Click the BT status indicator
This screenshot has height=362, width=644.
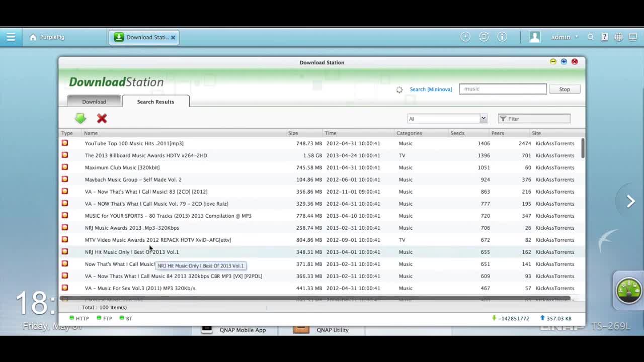[125, 318]
